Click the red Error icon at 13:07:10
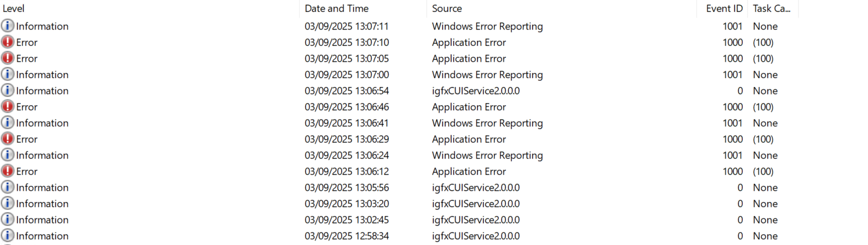 [x=8, y=42]
